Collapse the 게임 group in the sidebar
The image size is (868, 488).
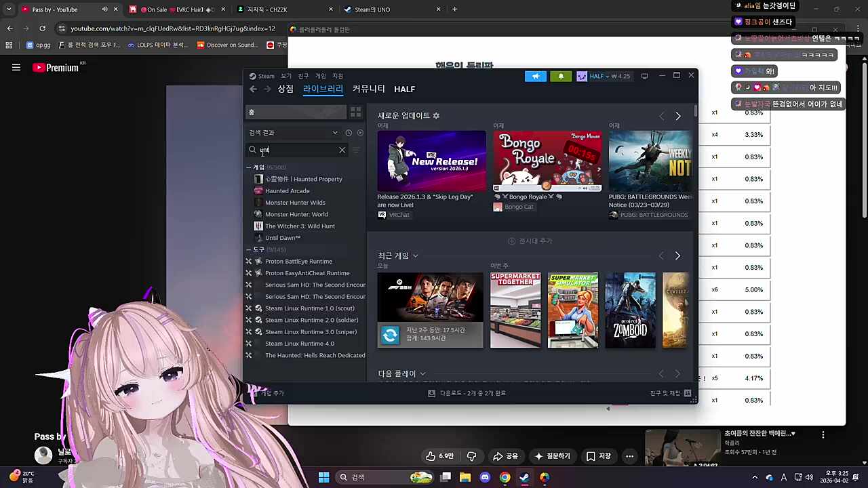(x=250, y=167)
